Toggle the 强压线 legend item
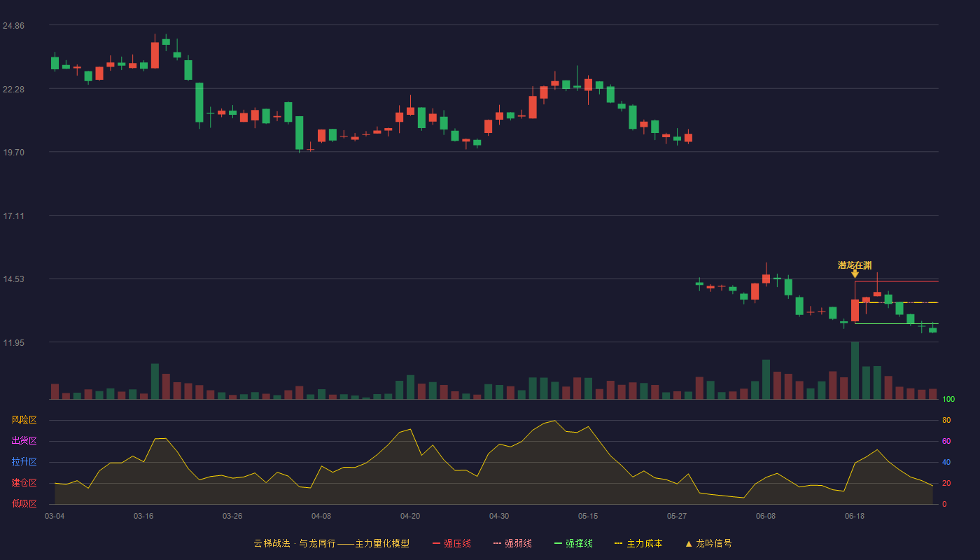 click(451, 543)
